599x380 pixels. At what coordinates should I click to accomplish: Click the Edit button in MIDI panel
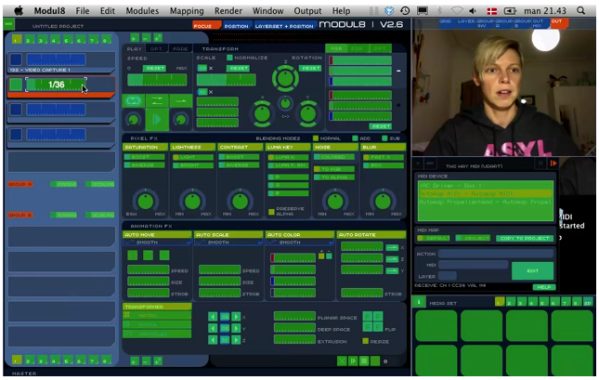533,271
